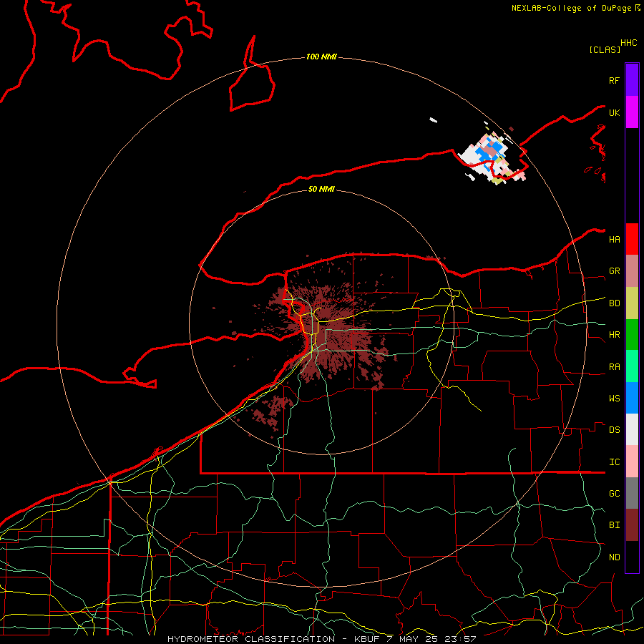Screen dimensions: 644x644
Task: Click the 'GC' legend label
Action: pos(614,494)
